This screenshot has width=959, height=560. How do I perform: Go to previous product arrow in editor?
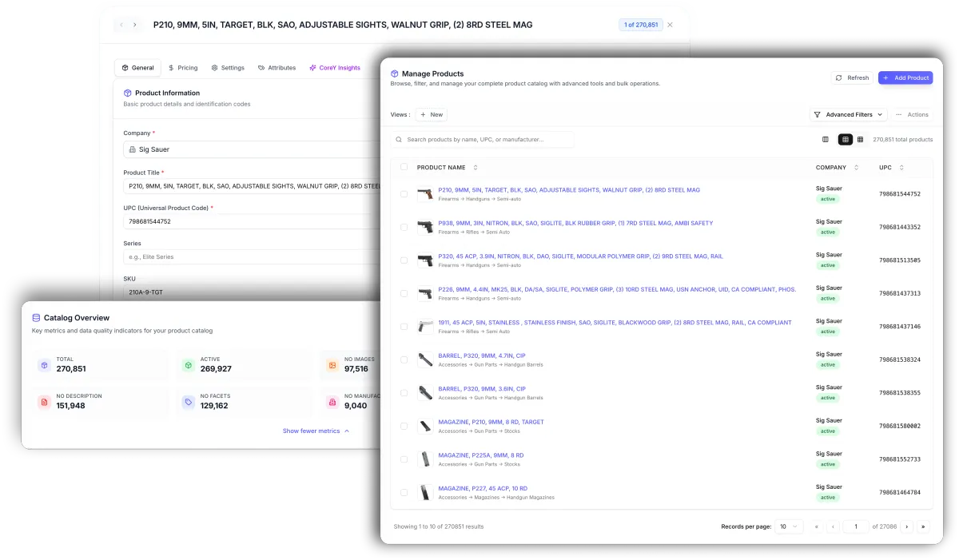pyautogui.click(x=121, y=25)
